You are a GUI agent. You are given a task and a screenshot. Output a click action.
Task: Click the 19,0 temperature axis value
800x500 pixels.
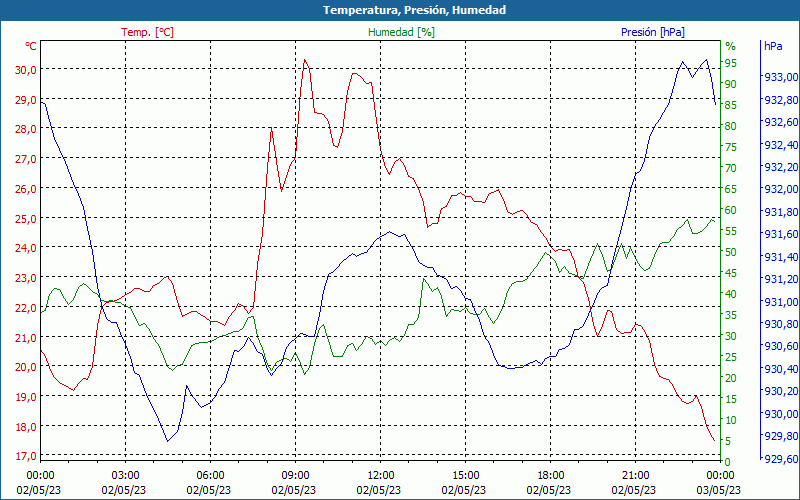pos(26,397)
